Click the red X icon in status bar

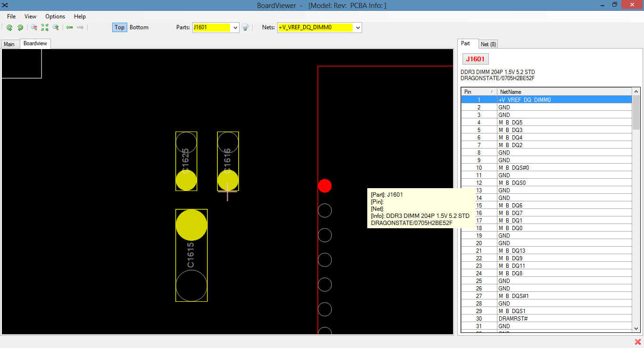tap(638, 342)
